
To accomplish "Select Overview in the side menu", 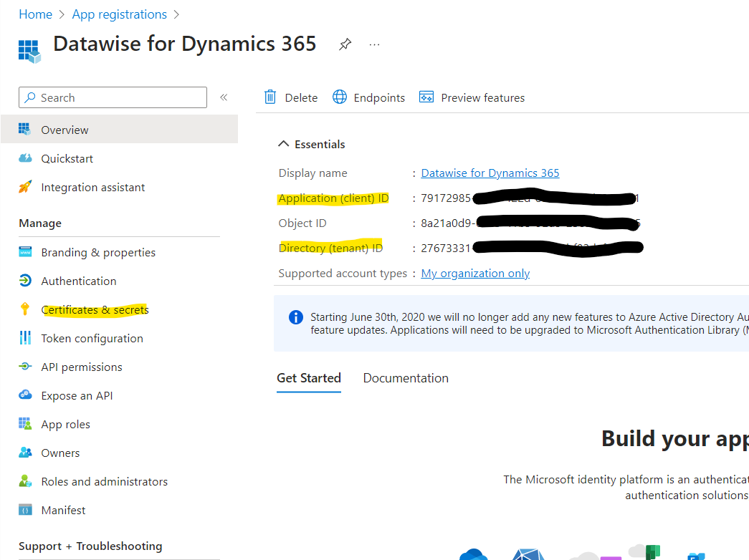I will click(x=120, y=130).
